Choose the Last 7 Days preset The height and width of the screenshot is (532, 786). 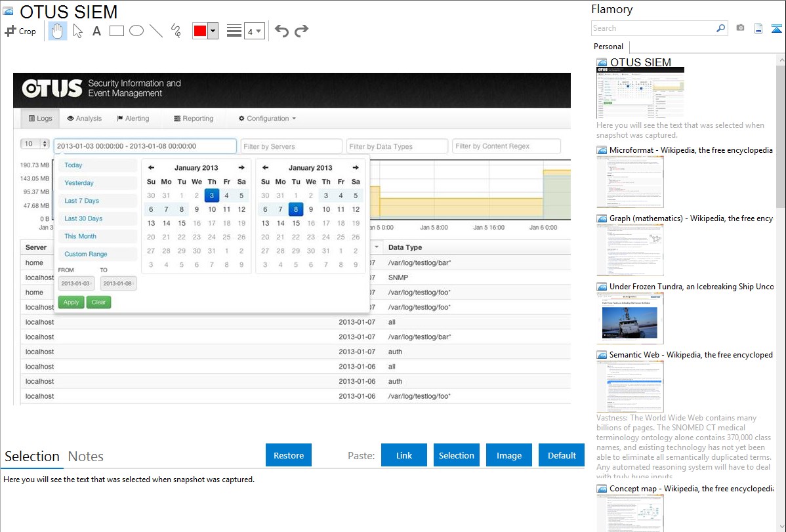pyautogui.click(x=98, y=201)
